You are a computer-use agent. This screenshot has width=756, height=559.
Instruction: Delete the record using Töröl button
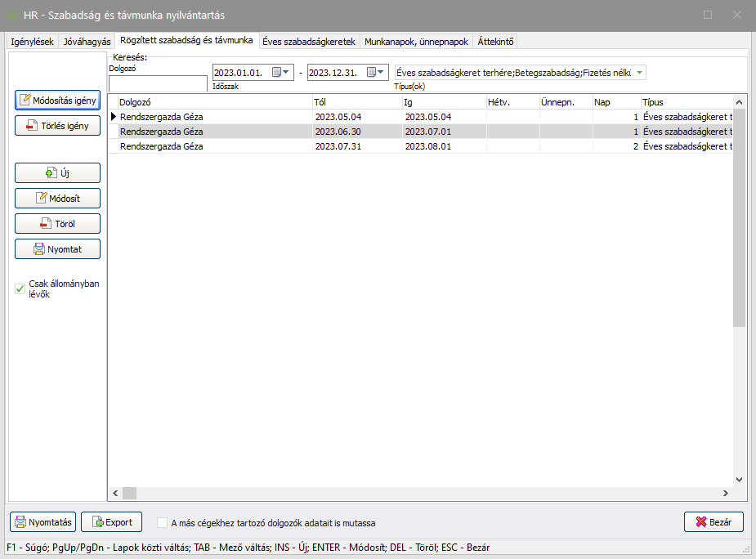[x=57, y=224]
